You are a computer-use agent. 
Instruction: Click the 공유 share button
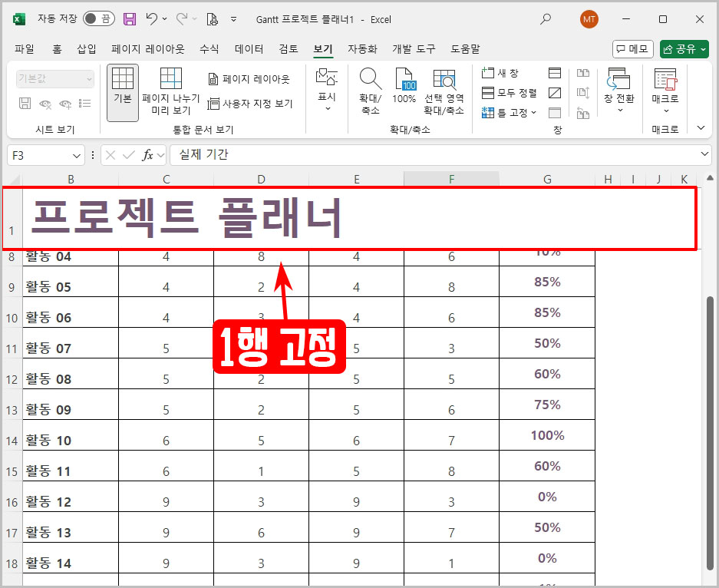point(682,48)
